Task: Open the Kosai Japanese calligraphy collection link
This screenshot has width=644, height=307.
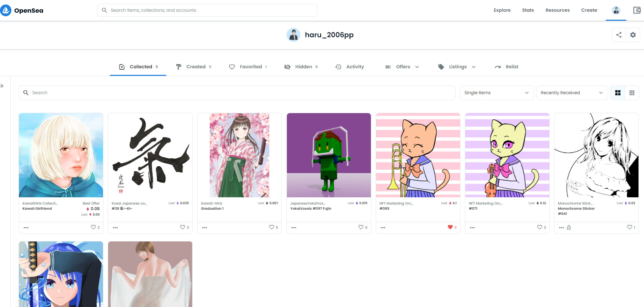Action: (129, 204)
